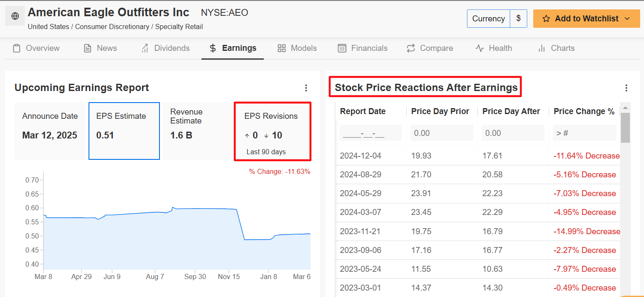Click the globe icon beside company name
This screenshot has width=644, height=297.
[15, 16]
